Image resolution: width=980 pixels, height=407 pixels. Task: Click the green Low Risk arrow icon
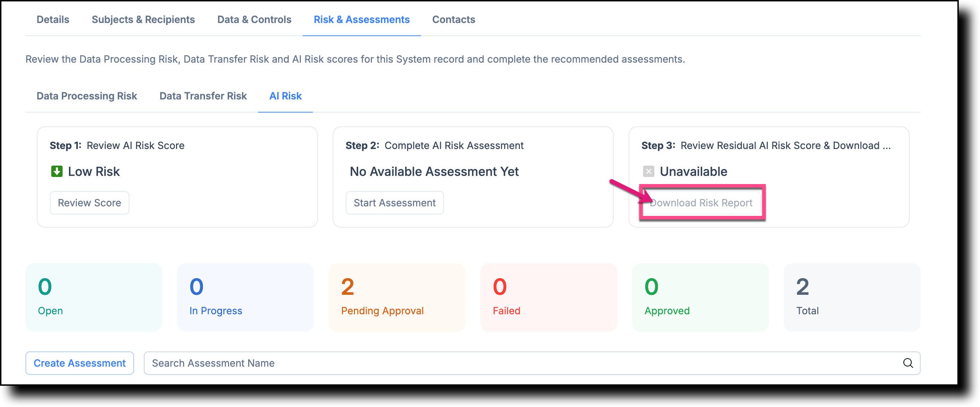(57, 171)
